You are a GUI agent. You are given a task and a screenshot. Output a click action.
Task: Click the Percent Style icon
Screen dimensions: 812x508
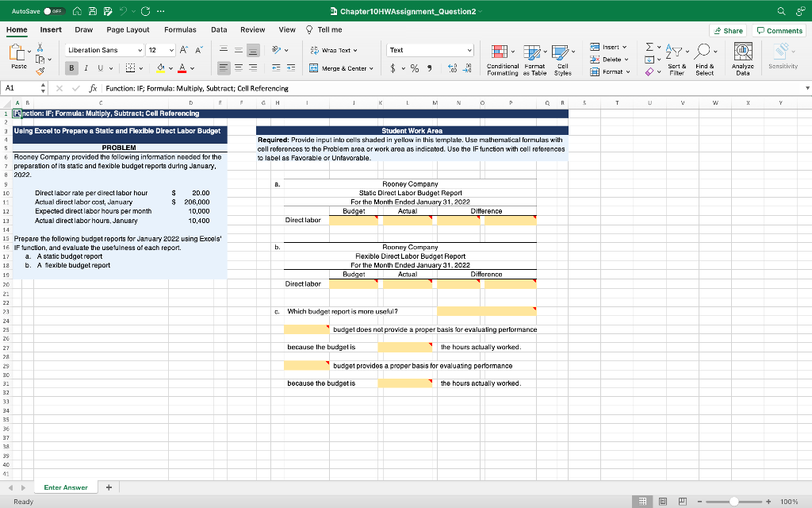tap(414, 68)
